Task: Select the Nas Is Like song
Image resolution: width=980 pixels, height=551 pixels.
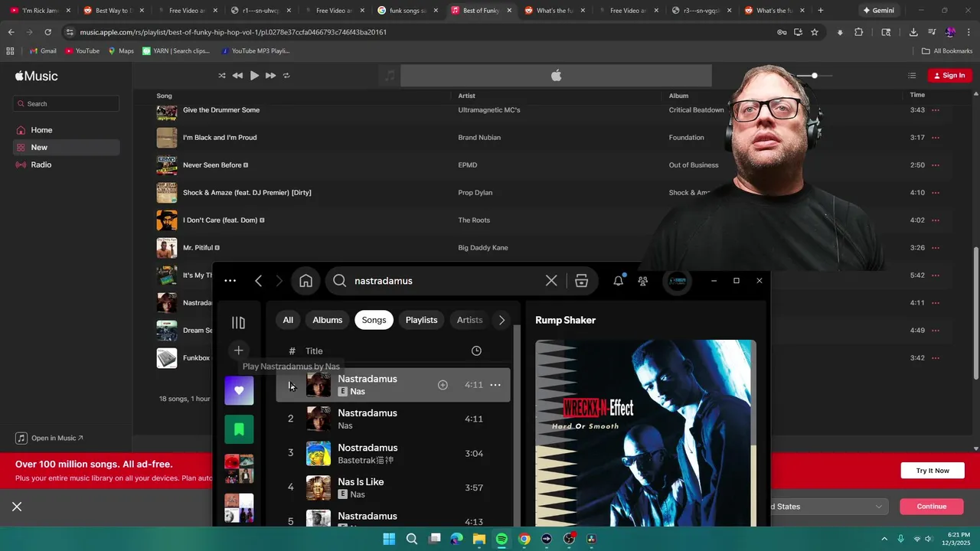Action: [394, 488]
